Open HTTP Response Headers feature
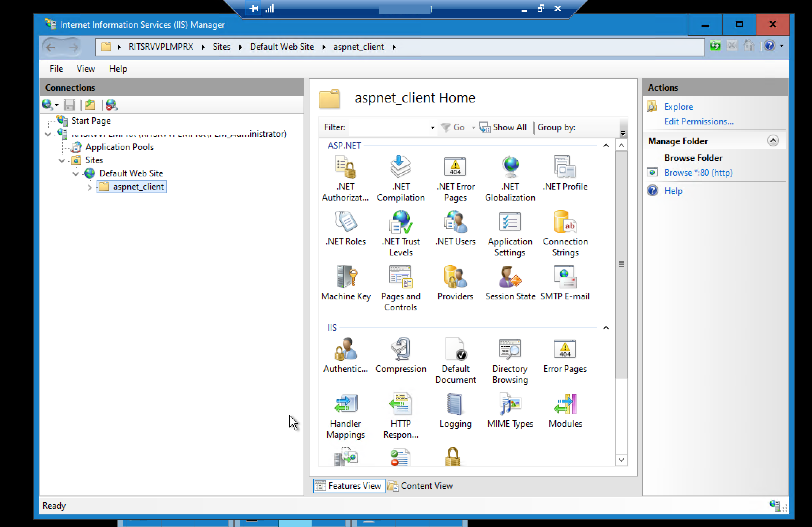The width and height of the screenshot is (812, 527). pyautogui.click(x=401, y=416)
